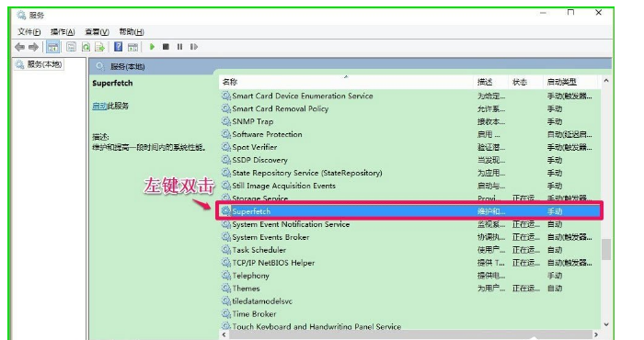This screenshot has width=644, height=340.
Task: Select 服务(本地) in the left tree
Action: pos(44,64)
